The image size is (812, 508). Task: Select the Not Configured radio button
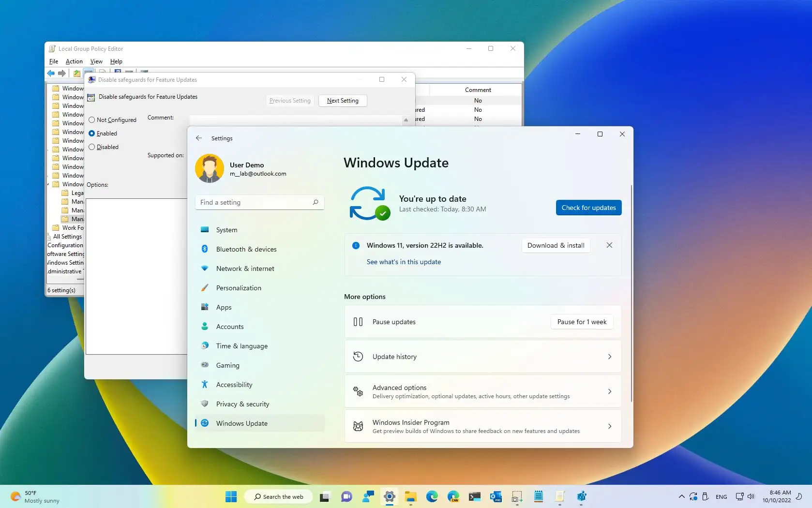click(x=92, y=120)
